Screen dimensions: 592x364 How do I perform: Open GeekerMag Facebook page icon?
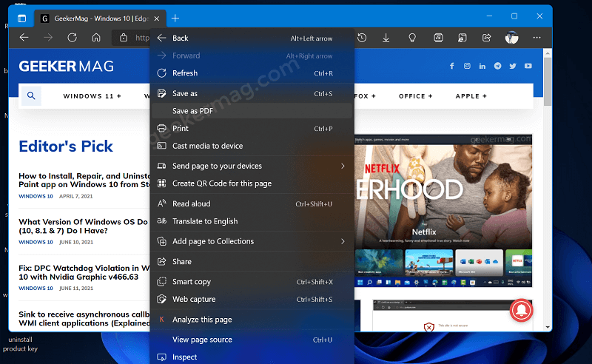(451, 66)
